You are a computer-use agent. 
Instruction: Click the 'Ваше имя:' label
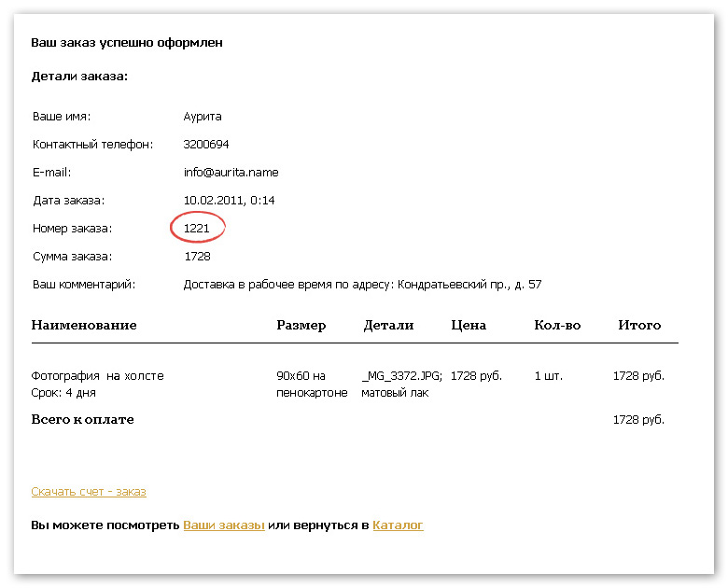62,117
